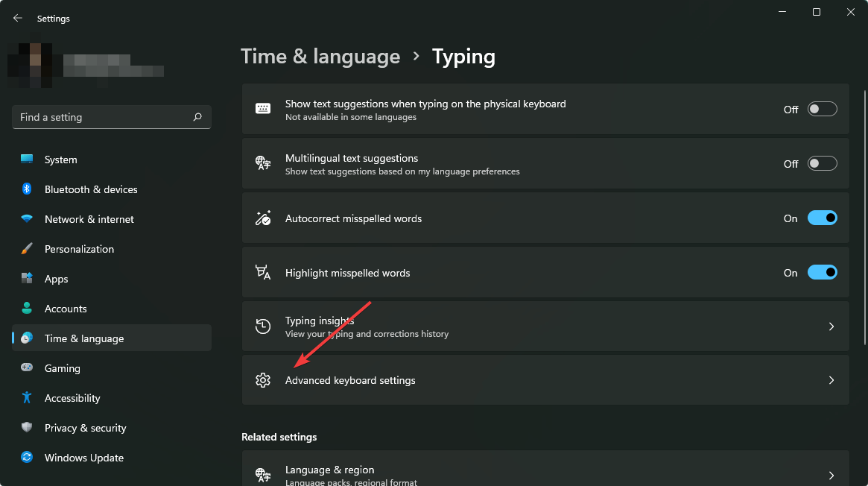Click the back arrow in Settings
The image size is (868, 486).
click(18, 19)
